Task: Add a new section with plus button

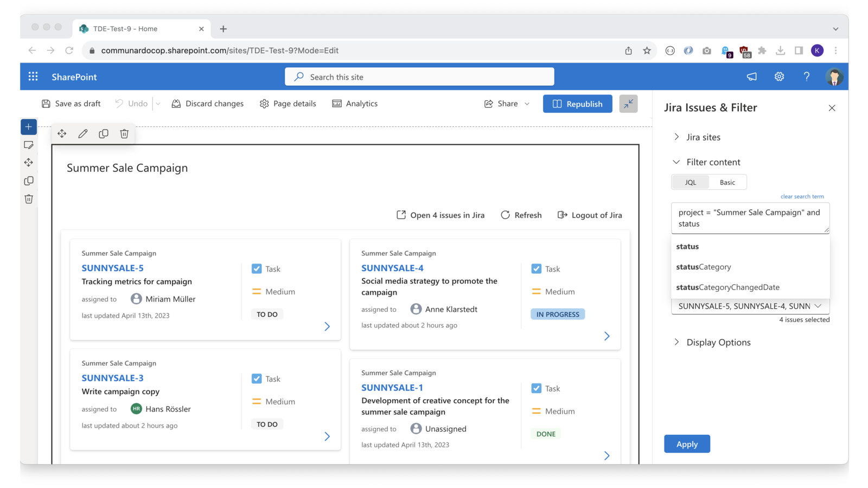Action: [x=29, y=127]
